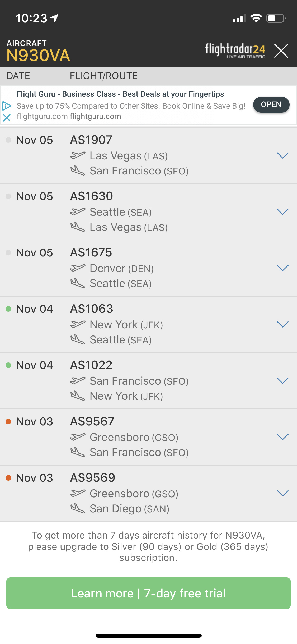Expand the AS1063 flight row
The height and width of the screenshot is (644, 297).
(x=282, y=324)
